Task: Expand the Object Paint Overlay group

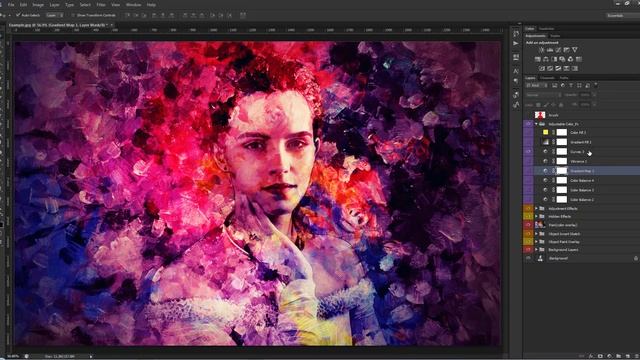Action: tap(536, 242)
